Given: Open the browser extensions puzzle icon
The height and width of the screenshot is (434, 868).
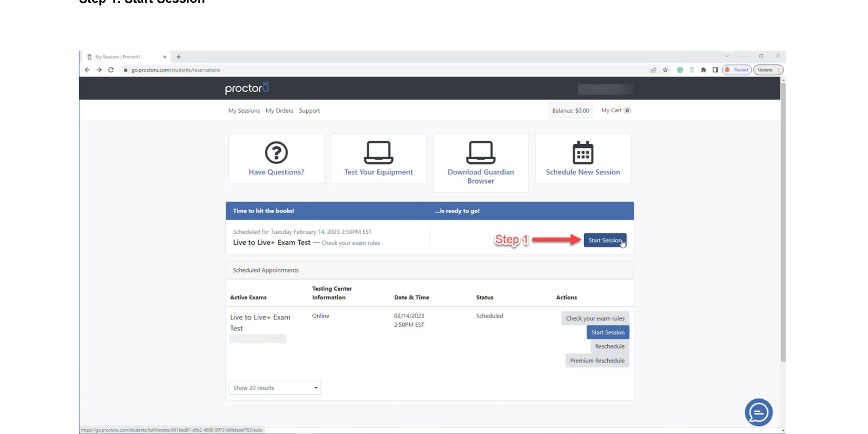Looking at the screenshot, I should 703,70.
